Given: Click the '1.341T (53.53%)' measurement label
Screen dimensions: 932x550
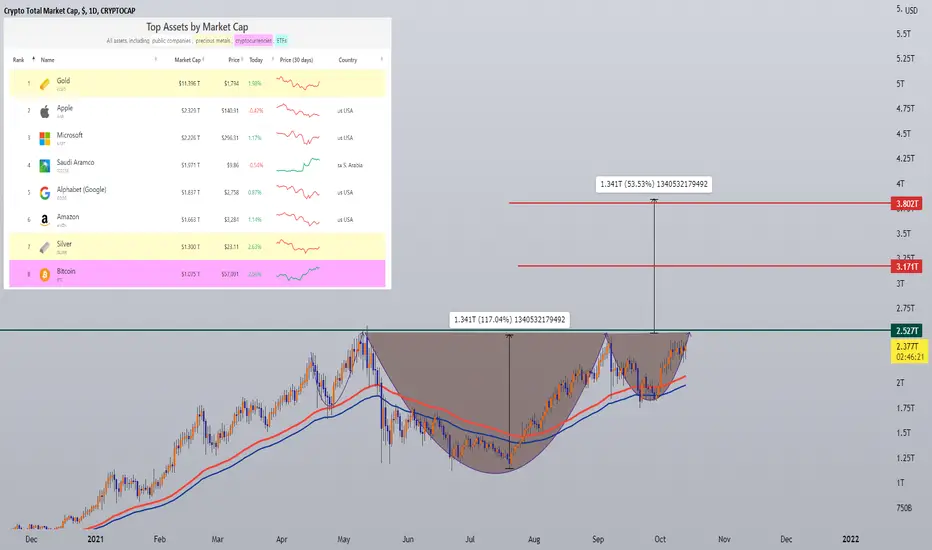Looking at the screenshot, I should pyautogui.click(x=654, y=184).
